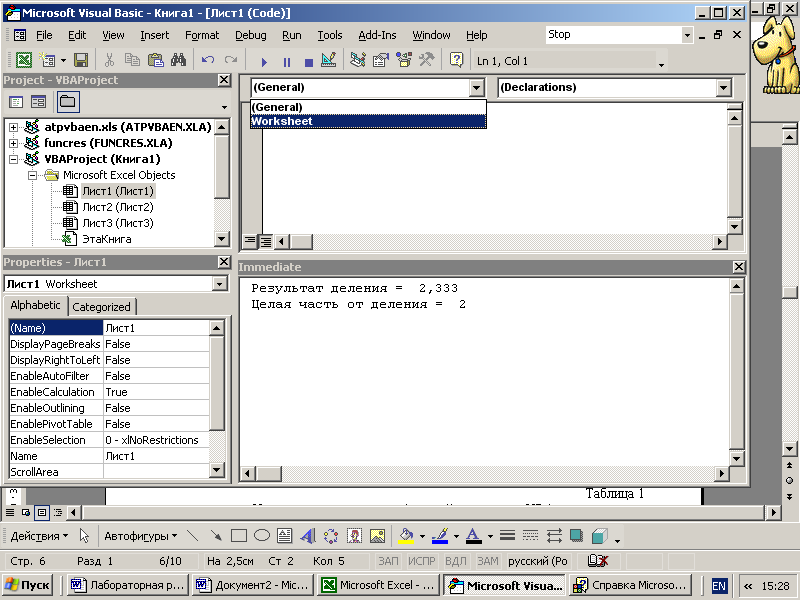Run the macro with play icon
The image size is (800, 600).
(264, 62)
